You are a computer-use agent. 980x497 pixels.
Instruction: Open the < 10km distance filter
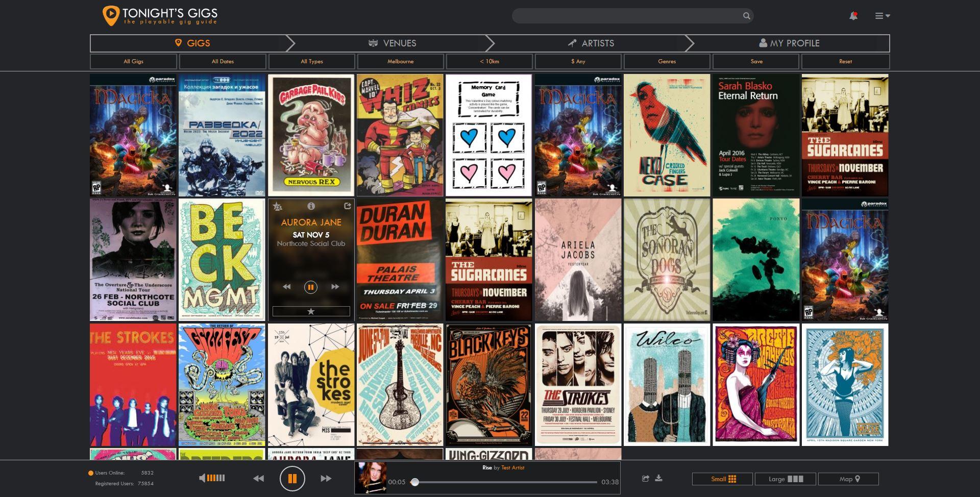pos(489,61)
